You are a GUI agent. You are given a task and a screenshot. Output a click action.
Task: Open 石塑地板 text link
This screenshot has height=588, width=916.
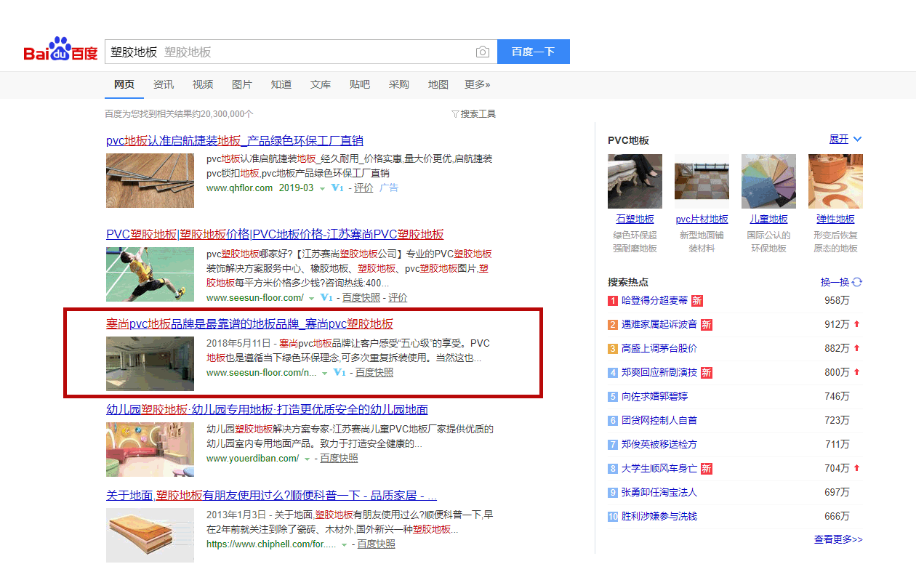pos(635,219)
